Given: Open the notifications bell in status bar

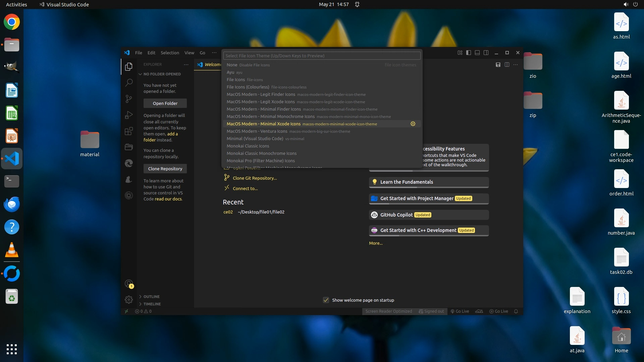Looking at the screenshot, I should click(x=516, y=311).
